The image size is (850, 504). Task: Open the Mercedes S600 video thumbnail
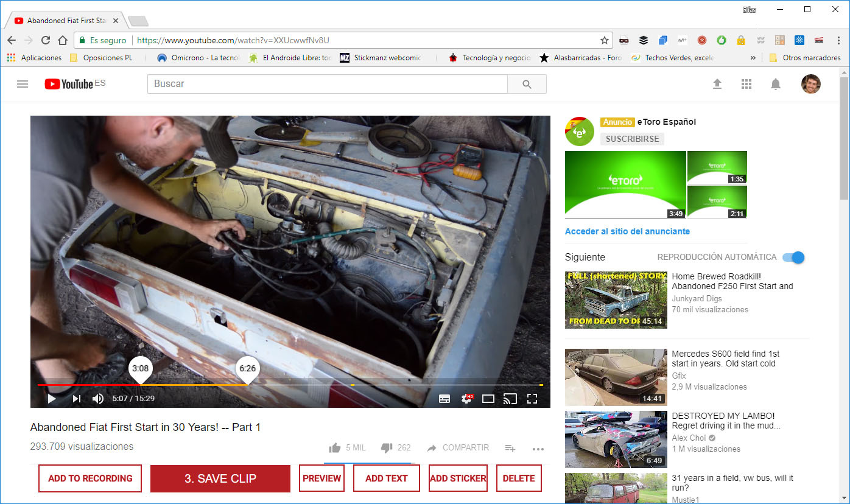pyautogui.click(x=616, y=377)
